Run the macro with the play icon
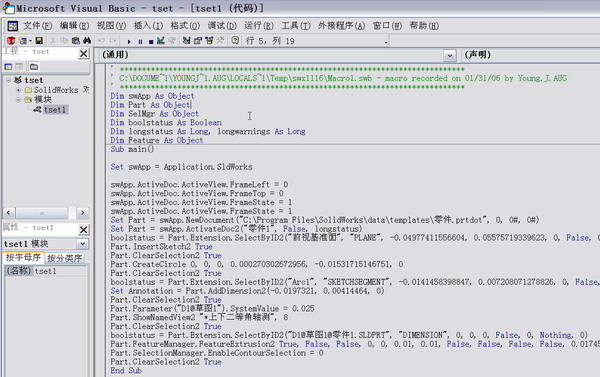 [129, 41]
